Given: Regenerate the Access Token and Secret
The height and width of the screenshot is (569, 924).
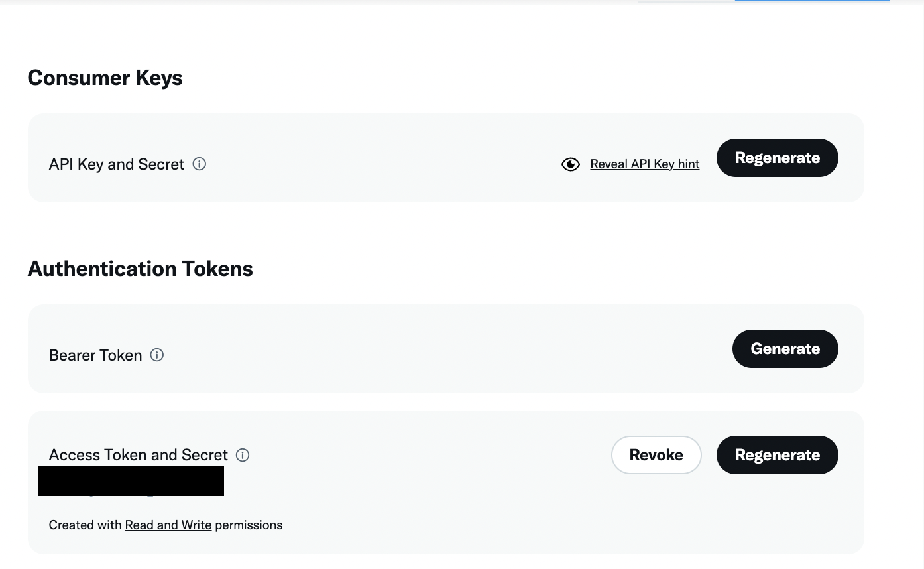Looking at the screenshot, I should (777, 455).
